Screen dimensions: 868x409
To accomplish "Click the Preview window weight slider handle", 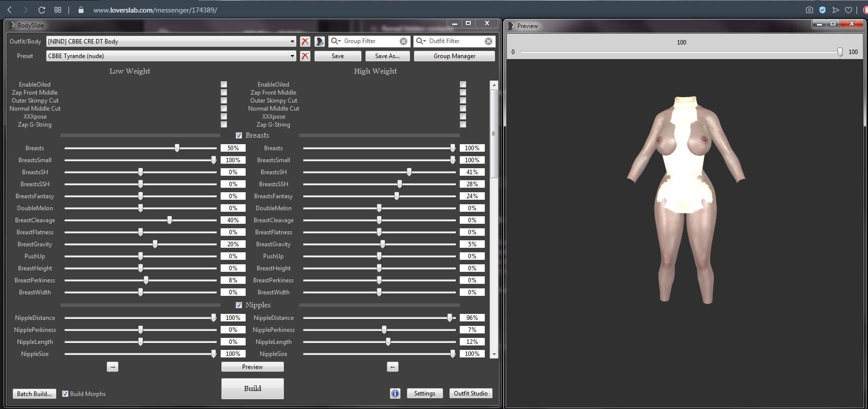I will point(840,52).
